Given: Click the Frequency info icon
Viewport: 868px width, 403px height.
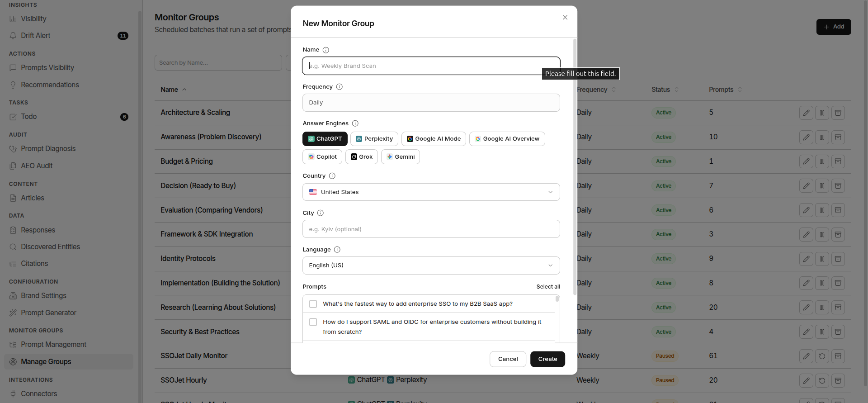Looking at the screenshot, I should tap(339, 87).
